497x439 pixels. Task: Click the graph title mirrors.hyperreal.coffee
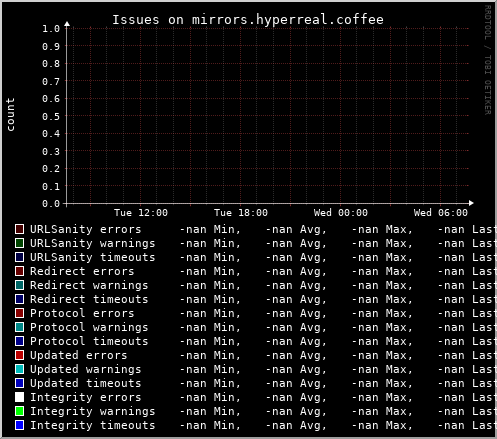tap(248, 20)
